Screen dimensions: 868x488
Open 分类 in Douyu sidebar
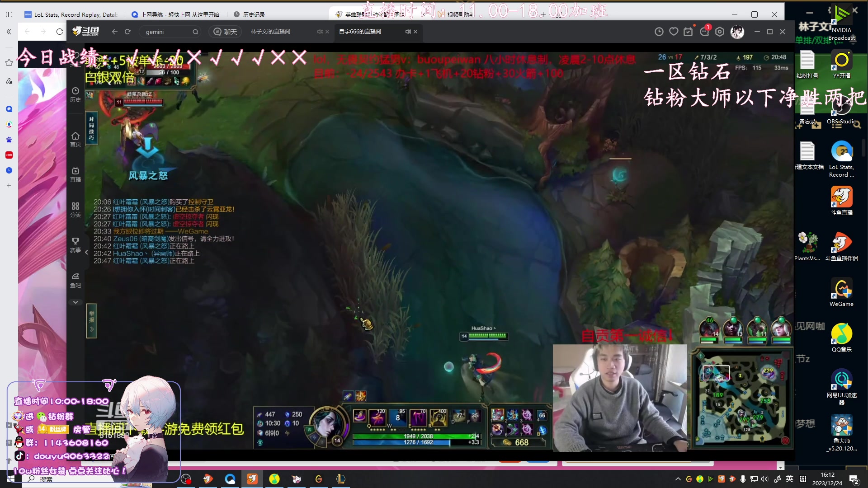(75, 210)
